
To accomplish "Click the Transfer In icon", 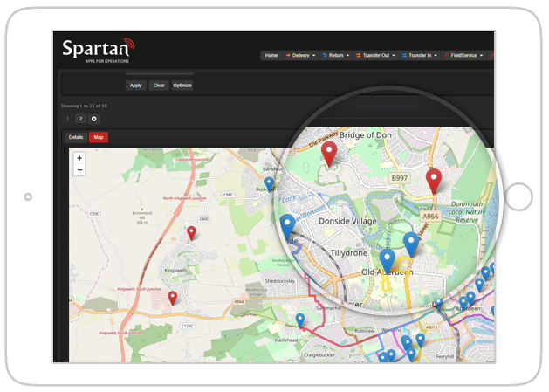I will (x=404, y=55).
